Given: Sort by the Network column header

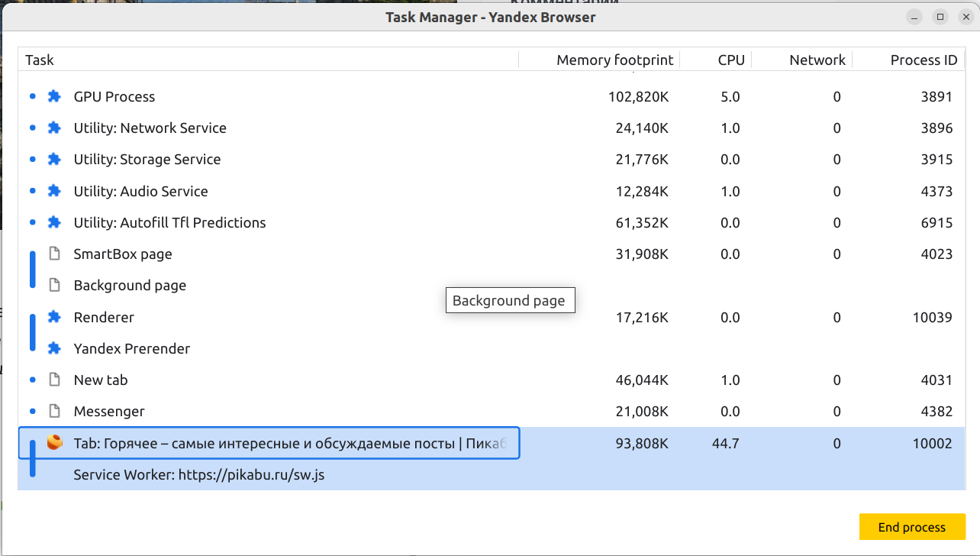Looking at the screenshot, I should click(x=817, y=60).
